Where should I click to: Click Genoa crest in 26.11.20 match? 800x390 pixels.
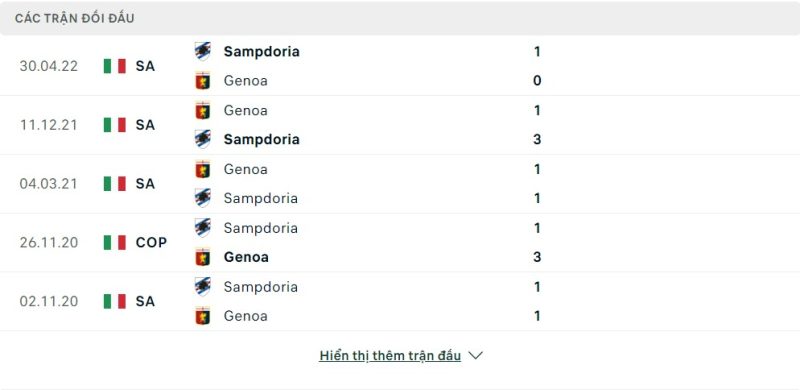[203, 257]
